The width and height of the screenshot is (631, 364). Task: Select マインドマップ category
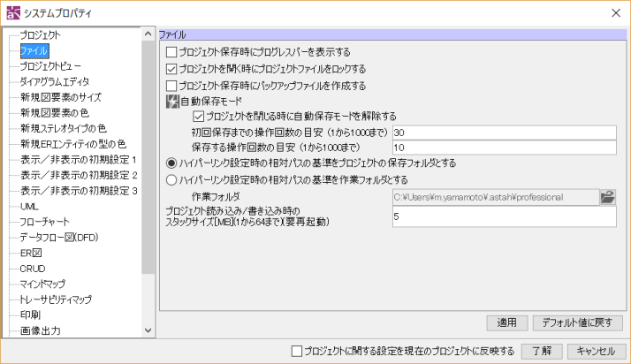tap(42, 284)
